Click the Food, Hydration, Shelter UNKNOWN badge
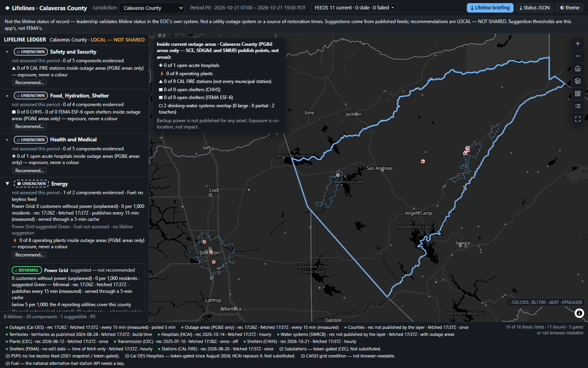 point(31,96)
